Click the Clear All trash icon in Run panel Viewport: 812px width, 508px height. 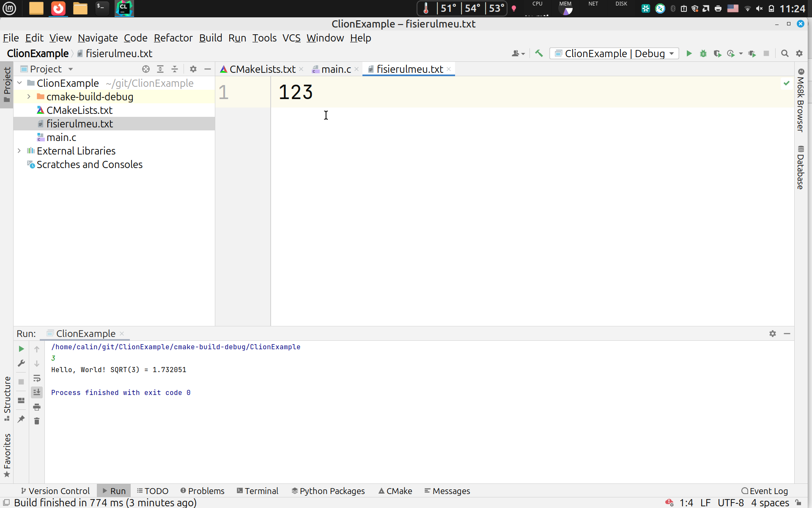pos(37,421)
